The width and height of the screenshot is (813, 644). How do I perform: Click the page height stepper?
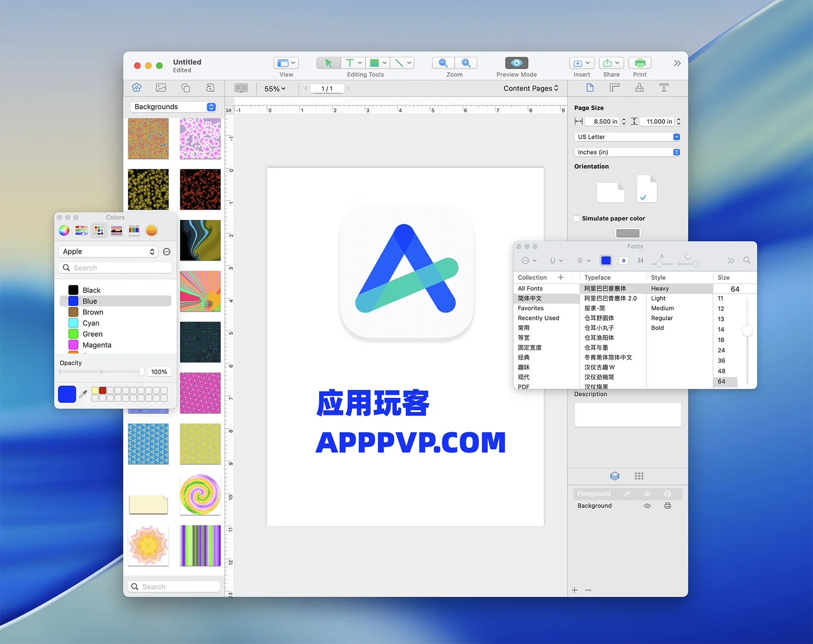pos(678,121)
